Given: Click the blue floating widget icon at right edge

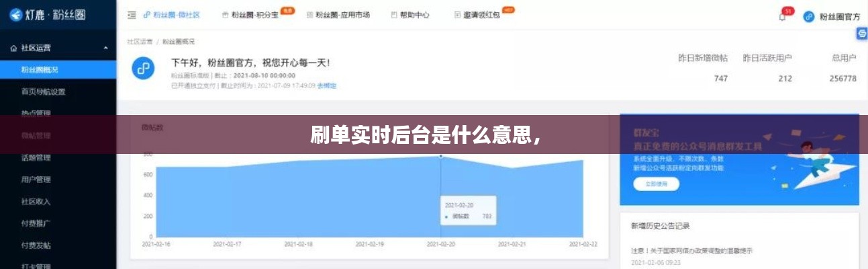Looking at the screenshot, I should click(862, 34).
